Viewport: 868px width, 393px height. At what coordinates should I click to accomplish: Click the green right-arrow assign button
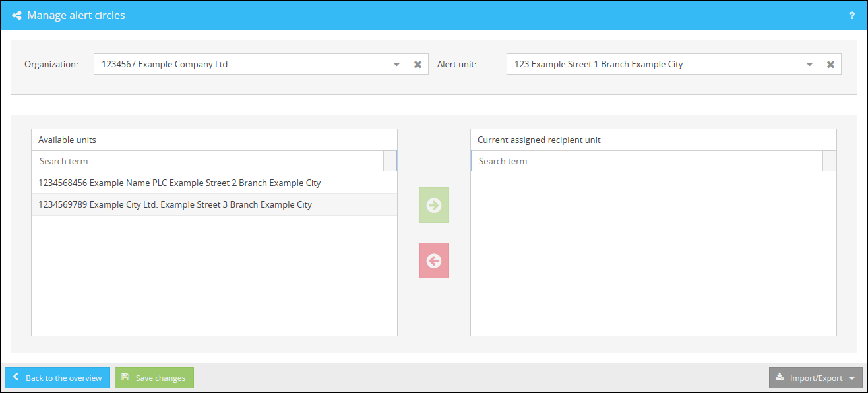coord(434,205)
